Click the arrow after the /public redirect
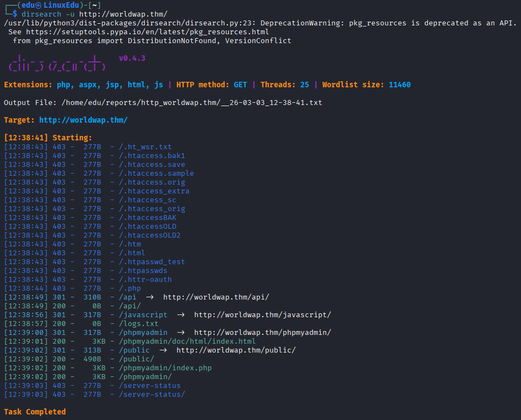The image size is (521, 420). pos(163,350)
